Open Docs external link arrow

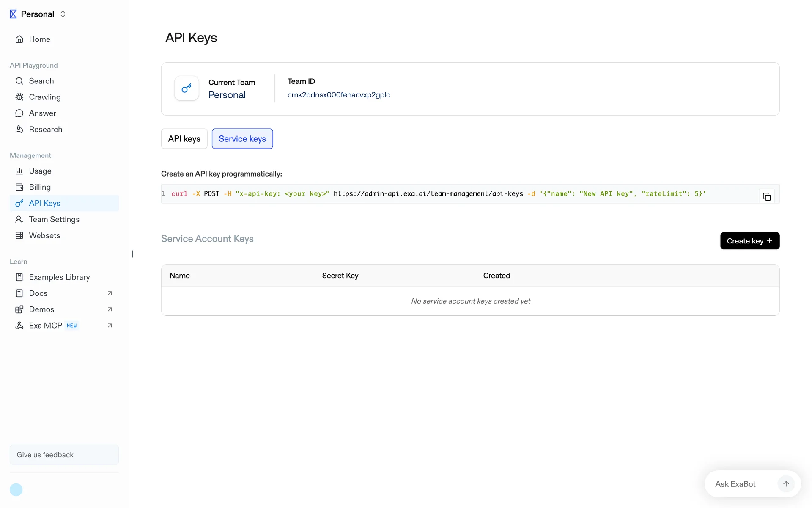110,293
